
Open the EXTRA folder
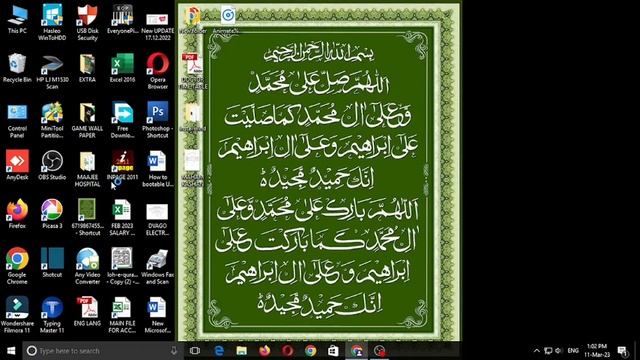coord(87,68)
